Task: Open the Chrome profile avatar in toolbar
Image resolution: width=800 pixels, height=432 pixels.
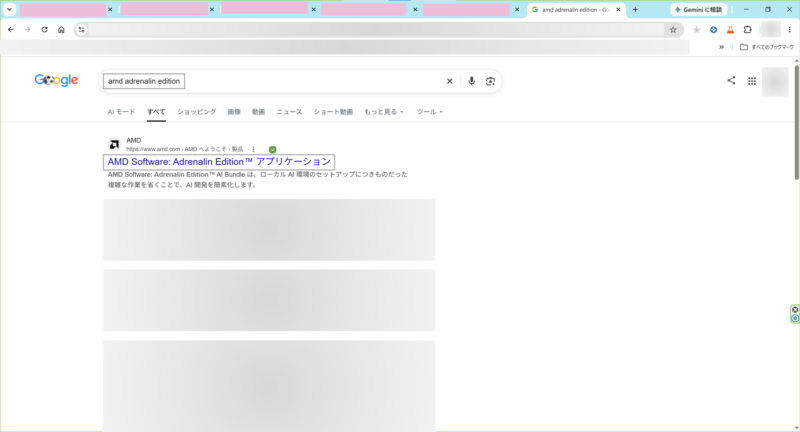Action: point(771,30)
